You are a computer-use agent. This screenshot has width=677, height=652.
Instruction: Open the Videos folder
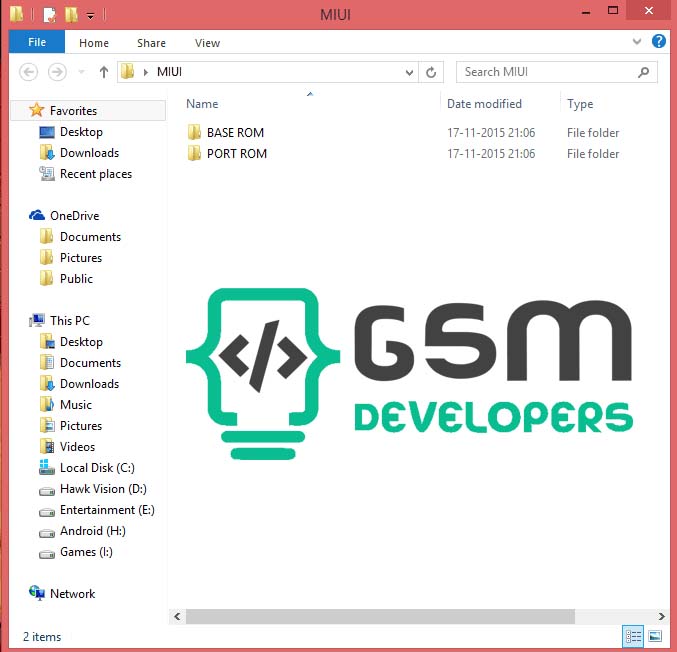77,446
